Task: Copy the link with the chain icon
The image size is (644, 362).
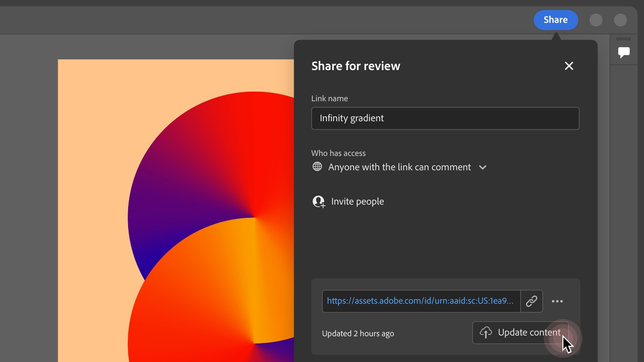Action: (532, 301)
